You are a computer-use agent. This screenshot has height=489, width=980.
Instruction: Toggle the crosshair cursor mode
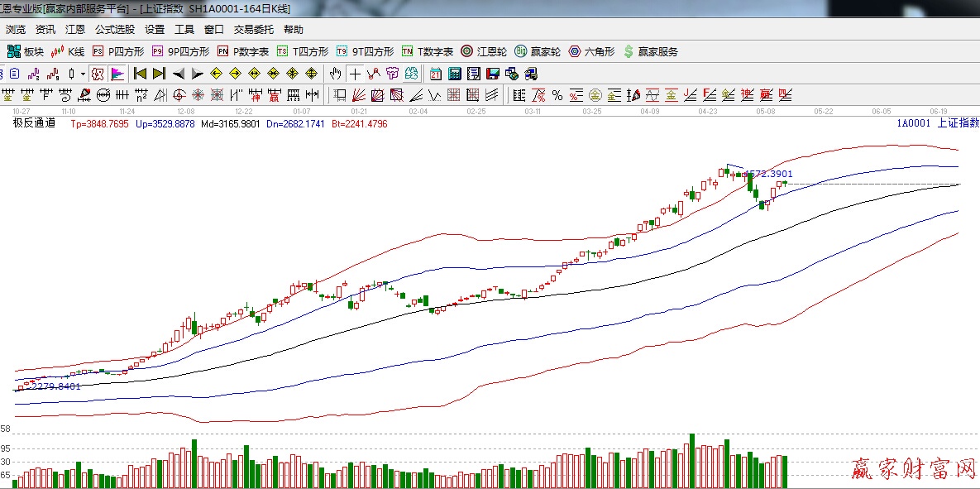(355, 74)
